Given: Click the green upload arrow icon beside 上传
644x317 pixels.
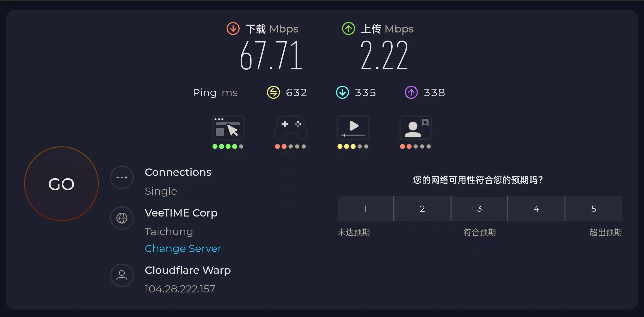Looking at the screenshot, I should coord(348,29).
